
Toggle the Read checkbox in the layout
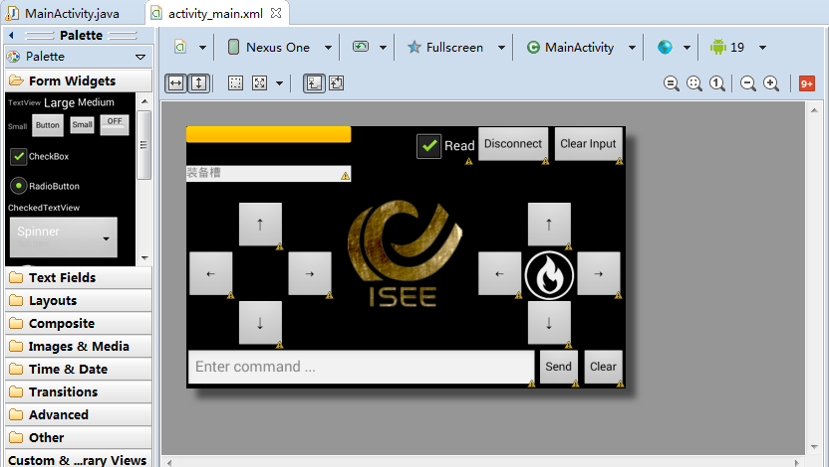point(429,146)
